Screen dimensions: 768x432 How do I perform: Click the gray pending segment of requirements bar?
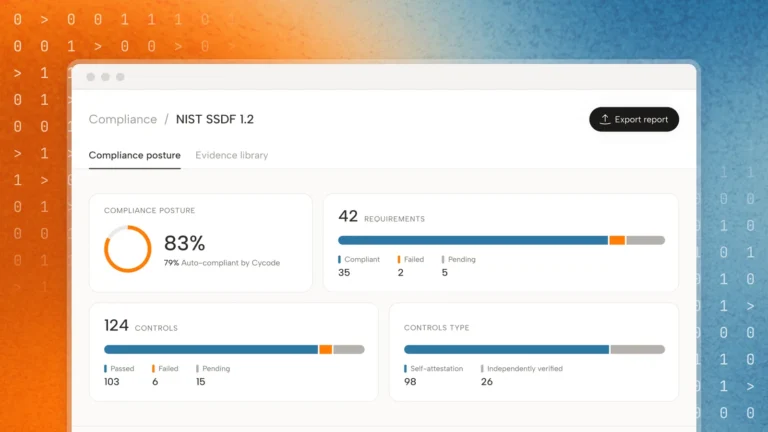point(646,240)
